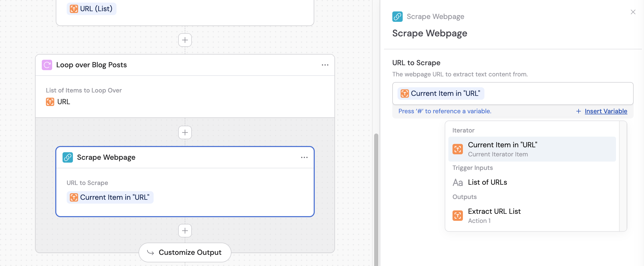This screenshot has height=266, width=644.
Task: Click the icon in the URL (List) chip
Action: coord(74,9)
